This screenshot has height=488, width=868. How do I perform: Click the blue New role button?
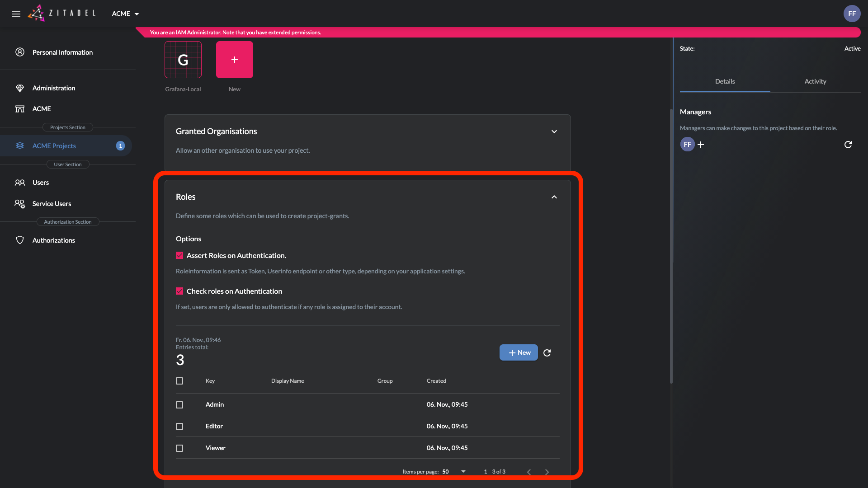coord(519,353)
